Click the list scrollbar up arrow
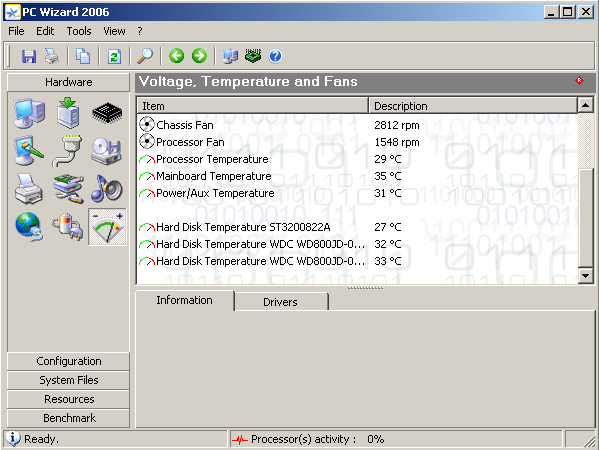Screen dimensions: 599x450 coord(585,105)
